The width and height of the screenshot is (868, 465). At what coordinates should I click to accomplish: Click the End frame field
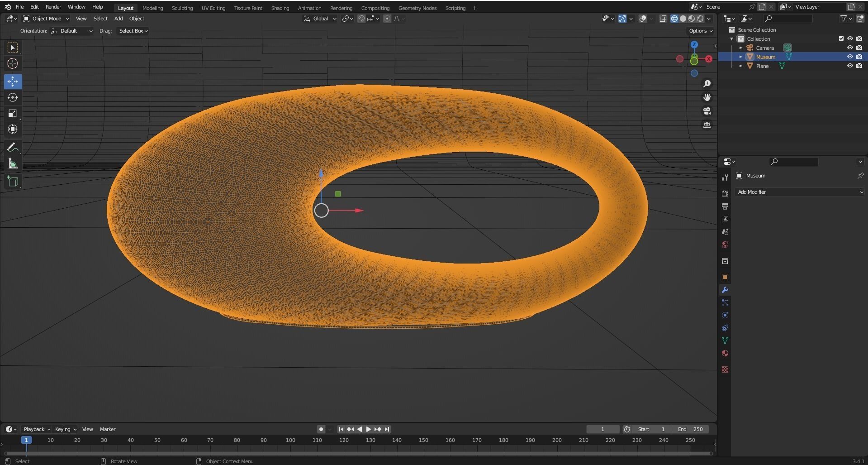pyautogui.click(x=690, y=429)
